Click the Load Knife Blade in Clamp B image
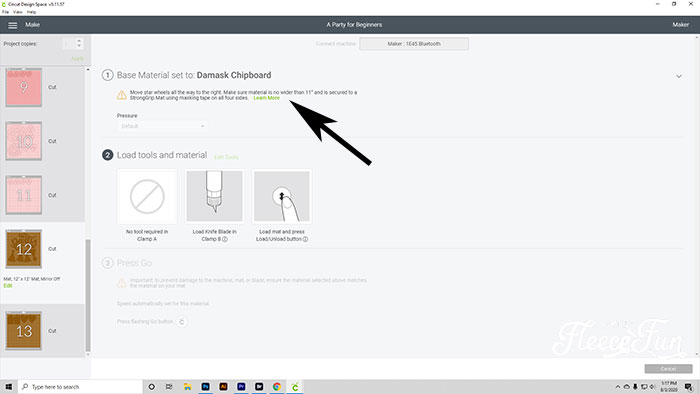The width and height of the screenshot is (700, 394). [x=214, y=196]
